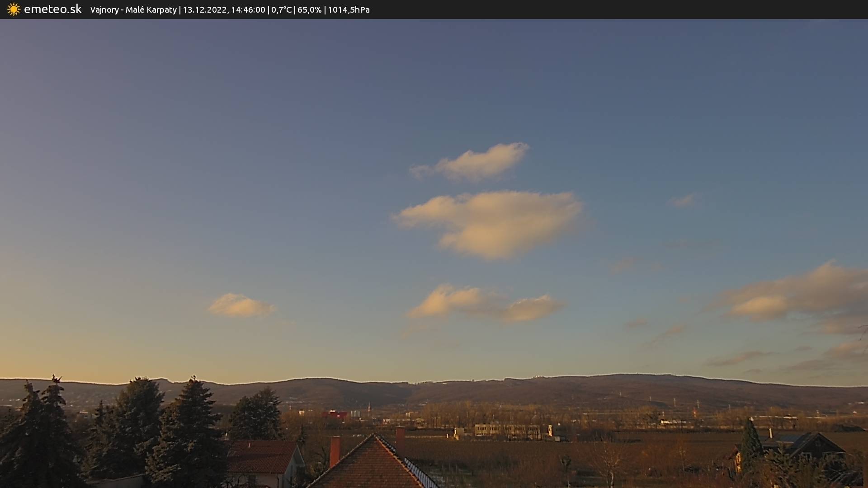
Task: Click the 14:46:00 timestamp in header
Action: click(x=248, y=10)
